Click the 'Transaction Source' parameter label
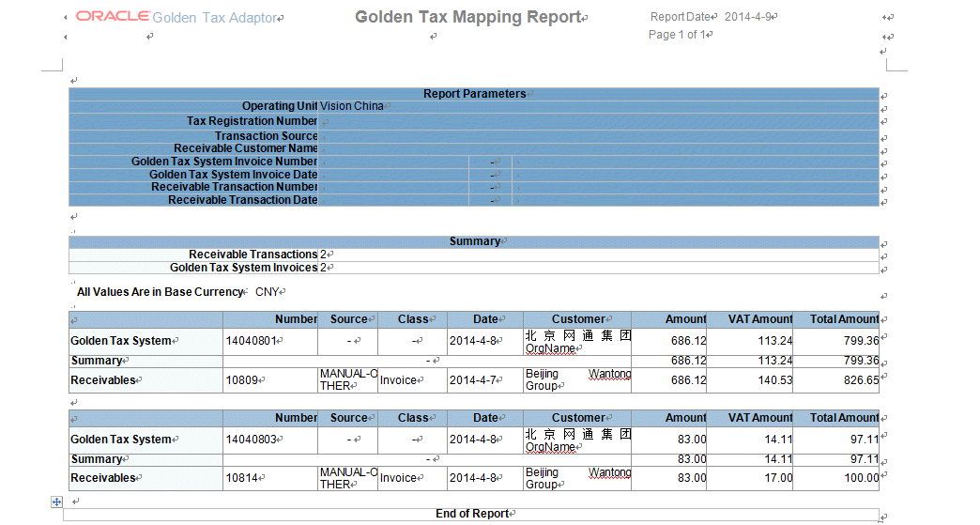980x525 pixels. click(267, 135)
